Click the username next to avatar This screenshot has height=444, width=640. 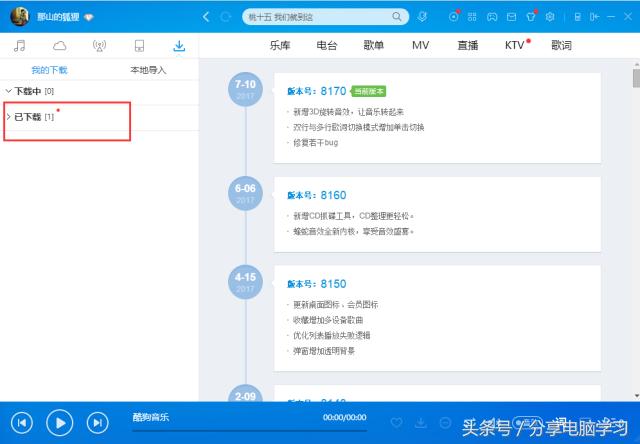point(58,17)
